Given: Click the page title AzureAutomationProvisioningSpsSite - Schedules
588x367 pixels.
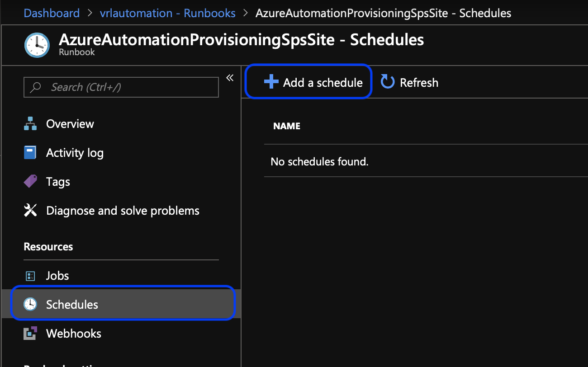Looking at the screenshot, I should [242, 40].
